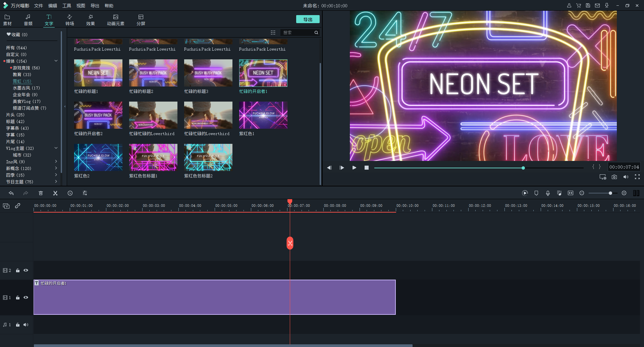Click the scissors split icon in timeline toolbar

(55, 193)
